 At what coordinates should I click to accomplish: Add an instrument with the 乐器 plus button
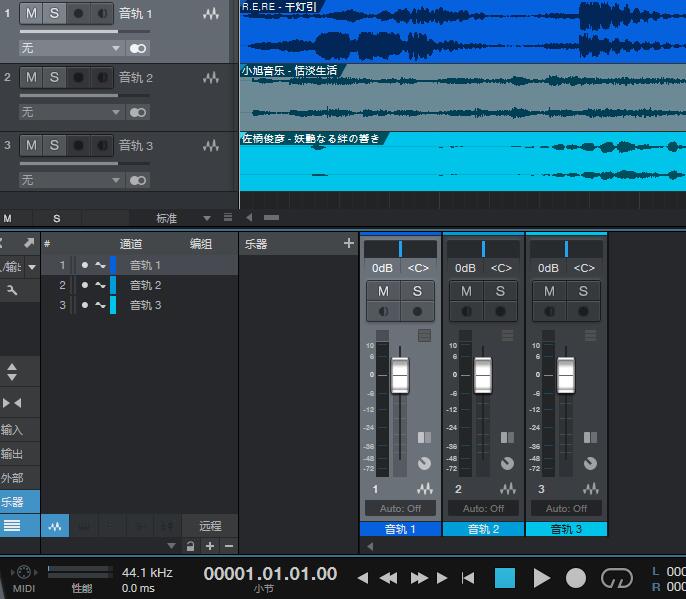click(x=348, y=243)
